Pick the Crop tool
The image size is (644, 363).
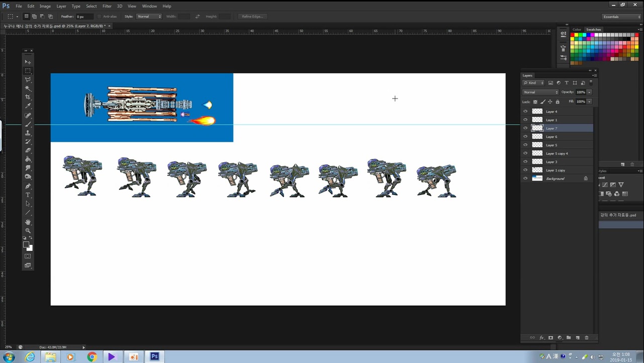[x=28, y=97]
